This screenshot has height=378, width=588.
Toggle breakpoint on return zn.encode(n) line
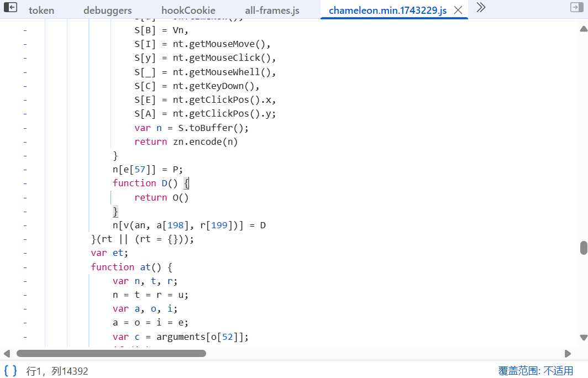point(25,141)
